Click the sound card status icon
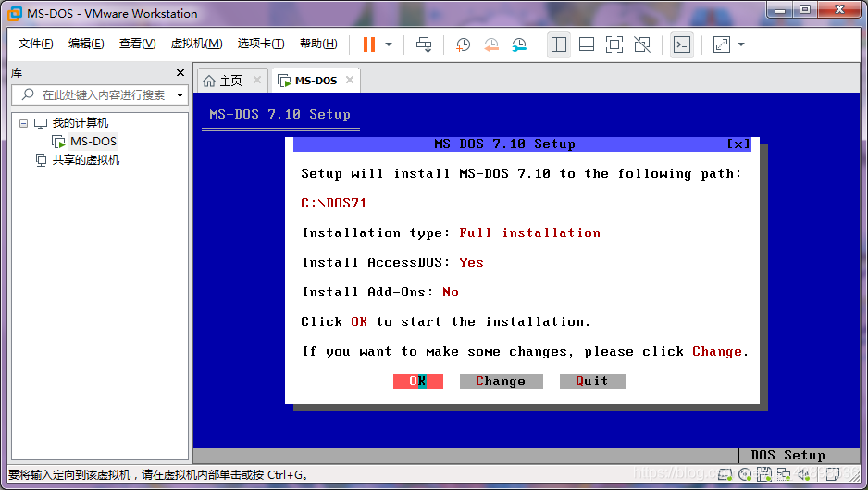The width and height of the screenshot is (868, 490). (x=804, y=474)
